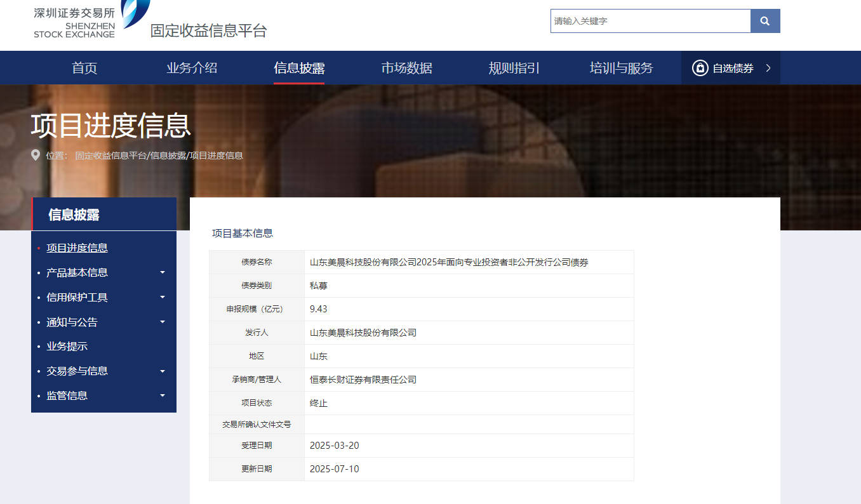This screenshot has height=504, width=861.
Task: Click the 发行人 row label
Action: tap(257, 333)
